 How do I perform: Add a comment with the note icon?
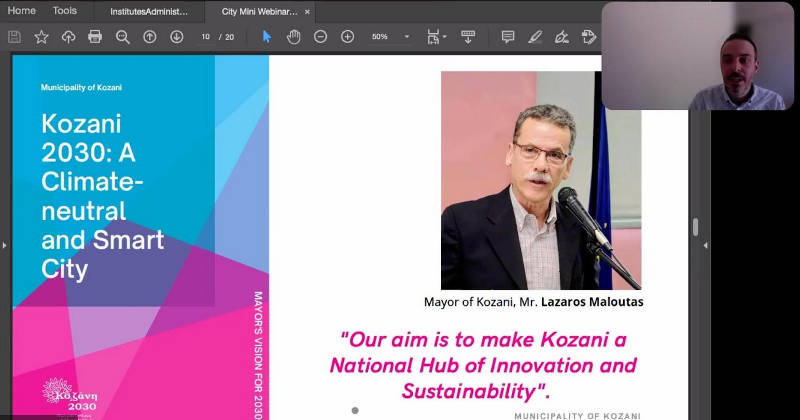[x=508, y=37]
